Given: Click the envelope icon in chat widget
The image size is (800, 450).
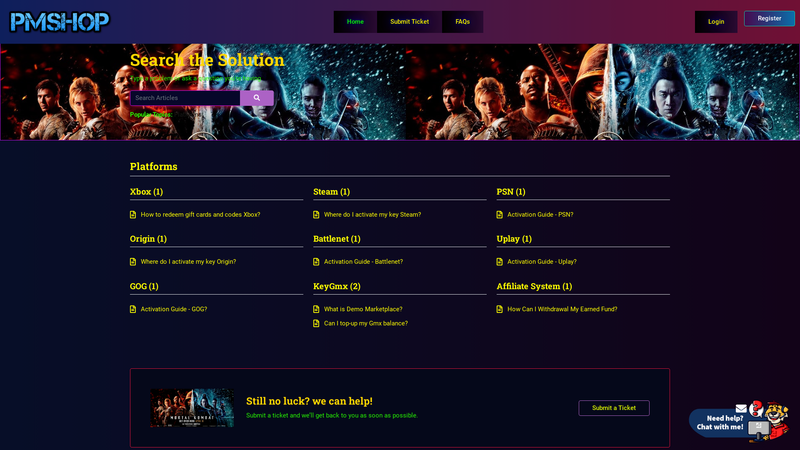Looking at the screenshot, I should point(741,408).
